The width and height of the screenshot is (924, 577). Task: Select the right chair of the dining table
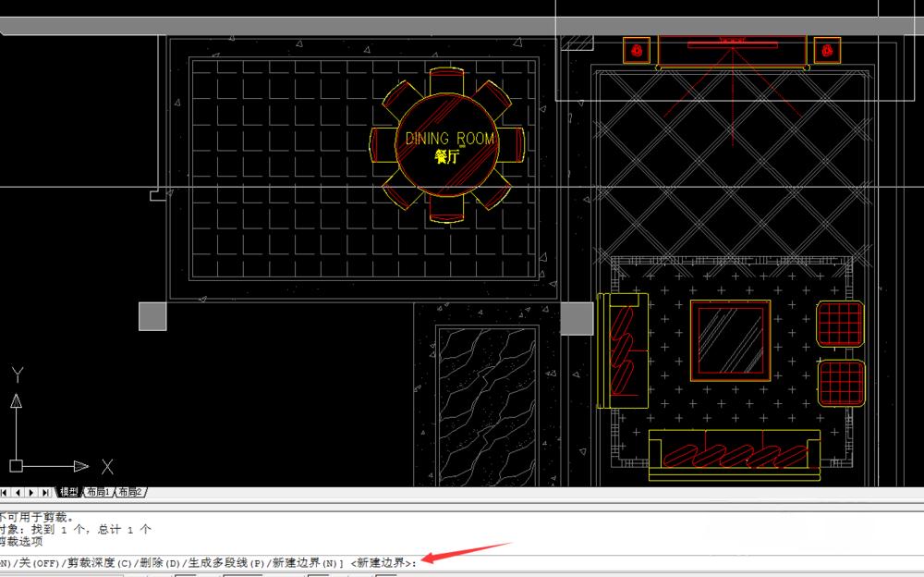point(510,145)
